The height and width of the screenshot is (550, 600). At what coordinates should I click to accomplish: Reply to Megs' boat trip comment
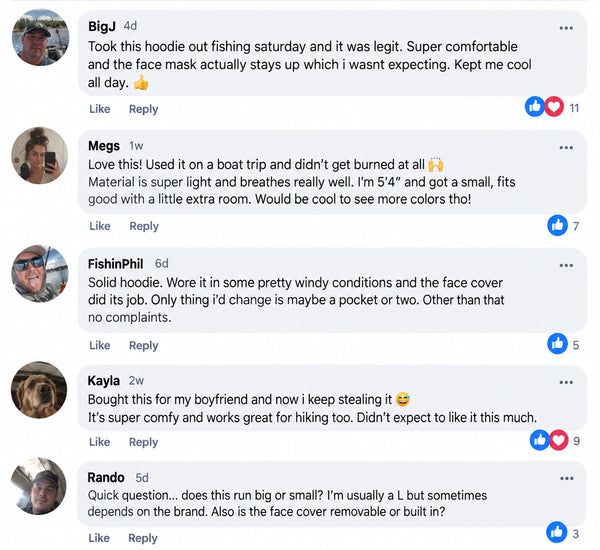(x=144, y=226)
